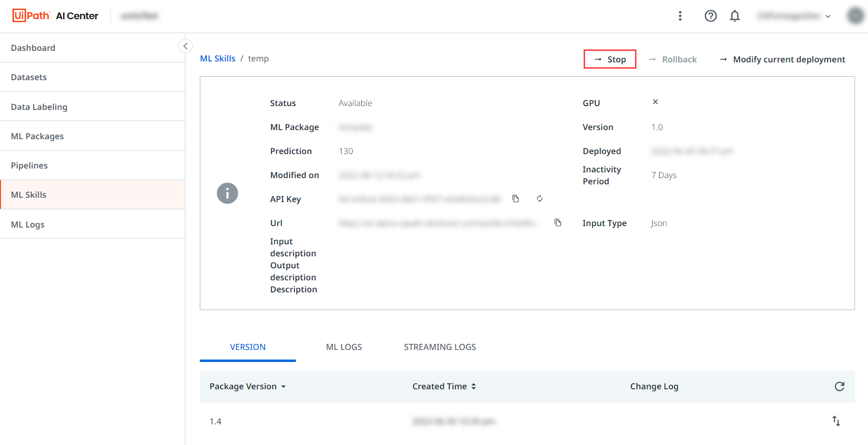Copy the Url to clipboard
Viewport: 868px width, 445px height.
[558, 223]
